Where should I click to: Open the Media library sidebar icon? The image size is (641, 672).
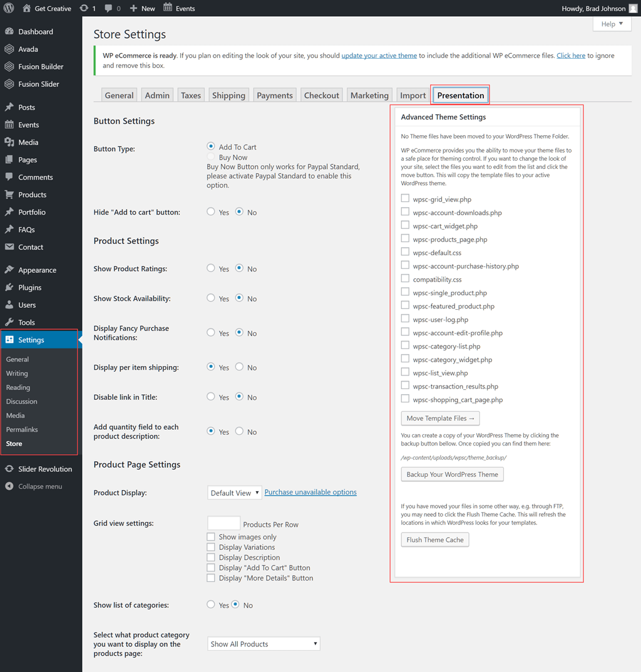tap(9, 142)
